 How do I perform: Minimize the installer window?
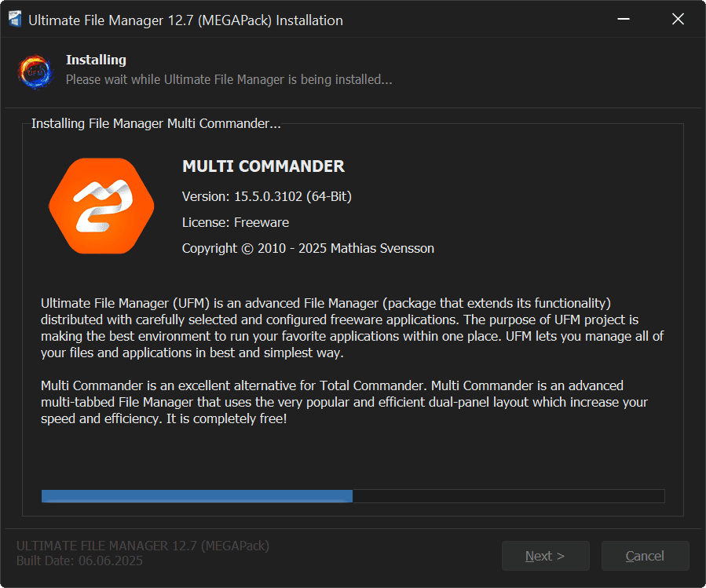(623, 20)
